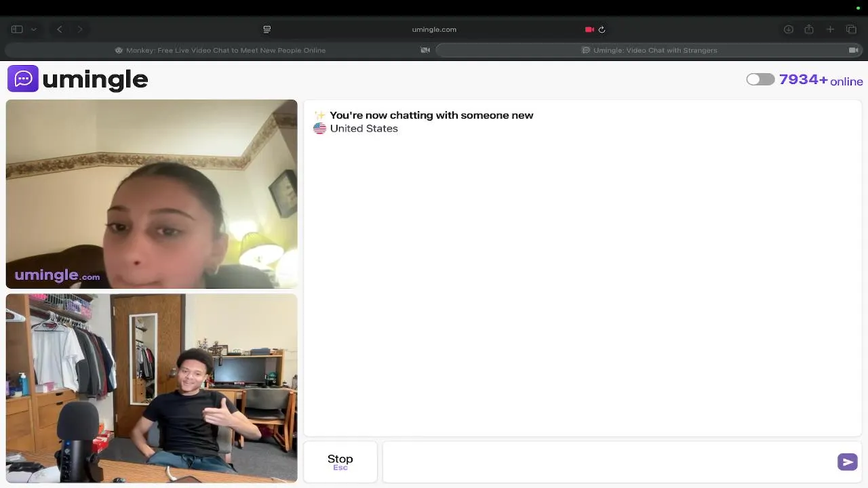868x488 pixels.
Task: Open the page reader/menu icon in address bar
Action: coord(267,29)
